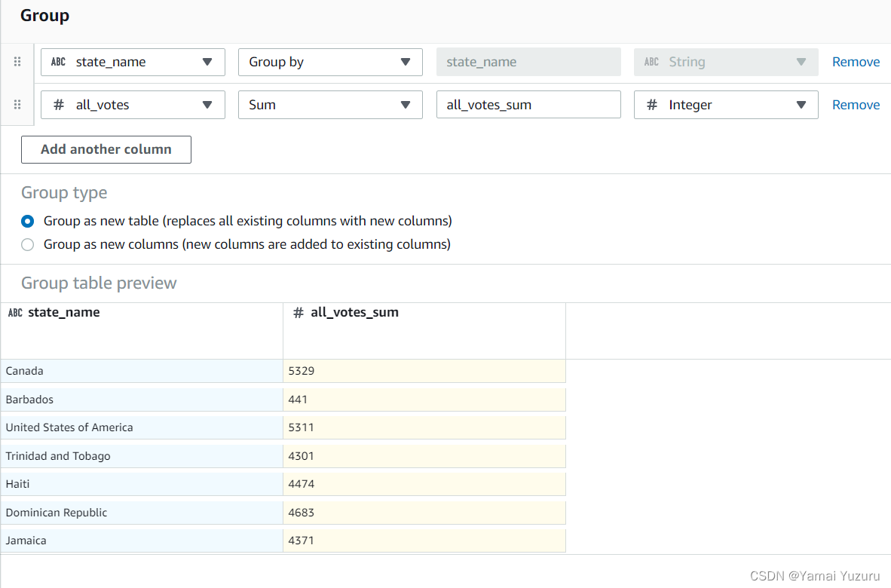
Task: Click ABC type icon in preview header
Action: pyautogui.click(x=15, y=312)
